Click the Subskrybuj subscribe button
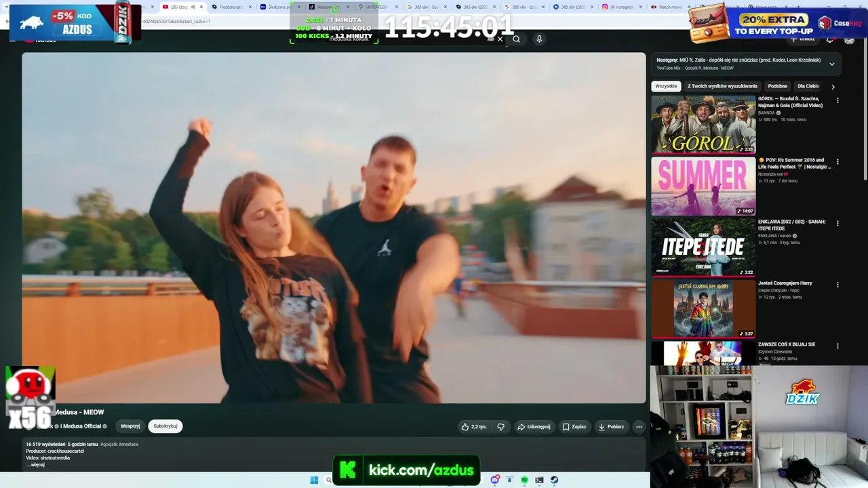Image resolution: width=868 pixels, height=488 pixels. tap(165, 426)
